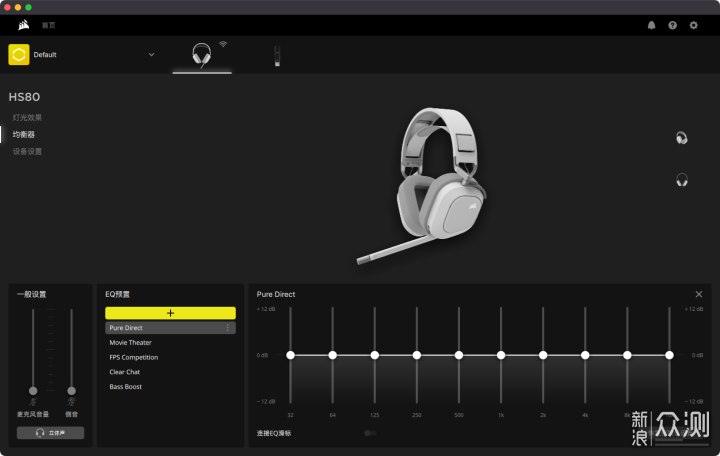Click the microphone volume slider handle

pyautogui.click(x=33, y=391)
